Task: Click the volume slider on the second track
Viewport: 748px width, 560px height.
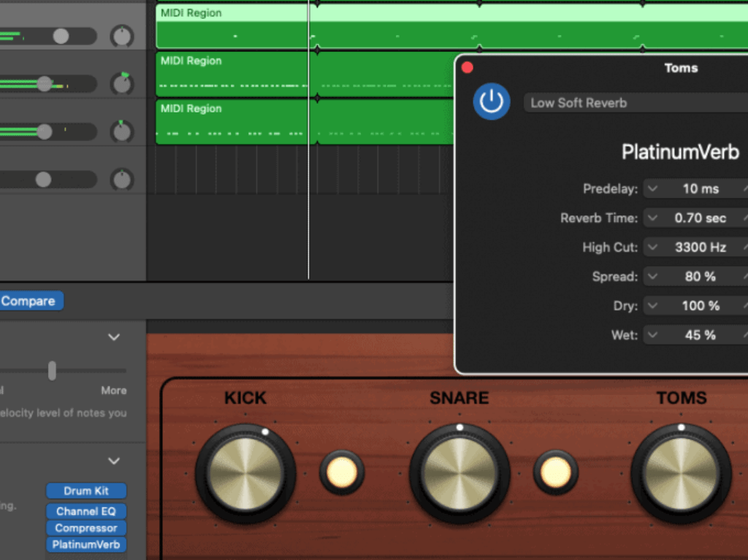Action: [x=45, y=84]
